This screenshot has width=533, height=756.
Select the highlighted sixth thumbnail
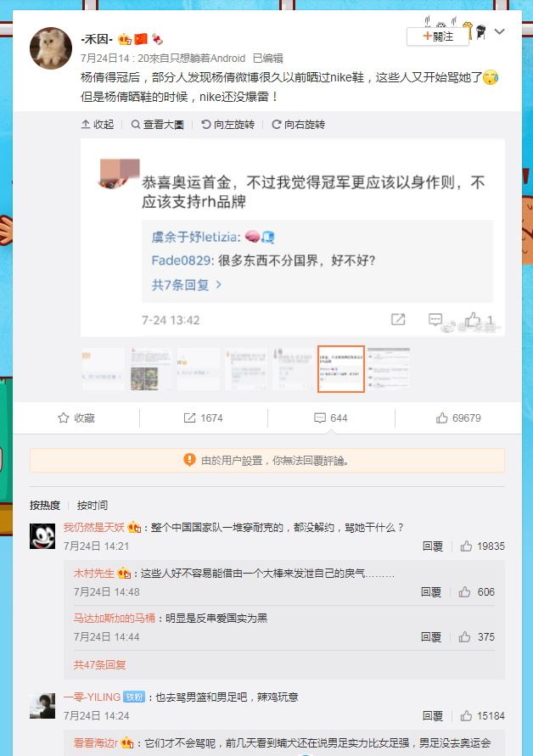point(340,369)
